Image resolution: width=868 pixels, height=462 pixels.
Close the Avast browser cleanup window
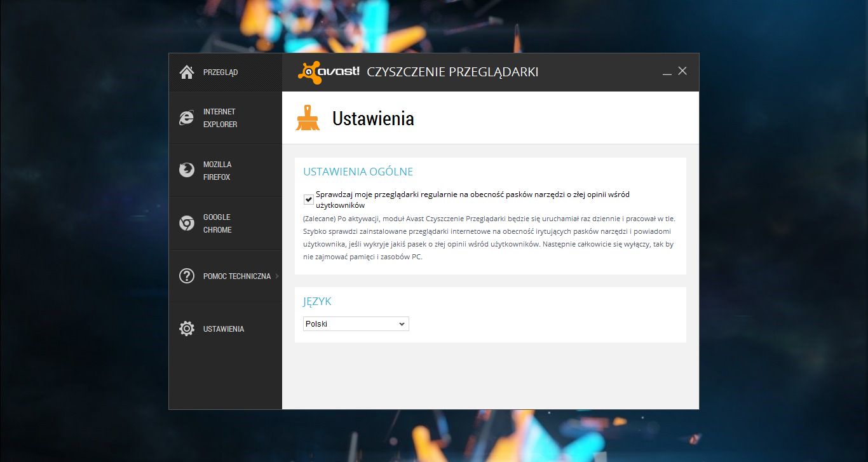[x=682, y=71]
